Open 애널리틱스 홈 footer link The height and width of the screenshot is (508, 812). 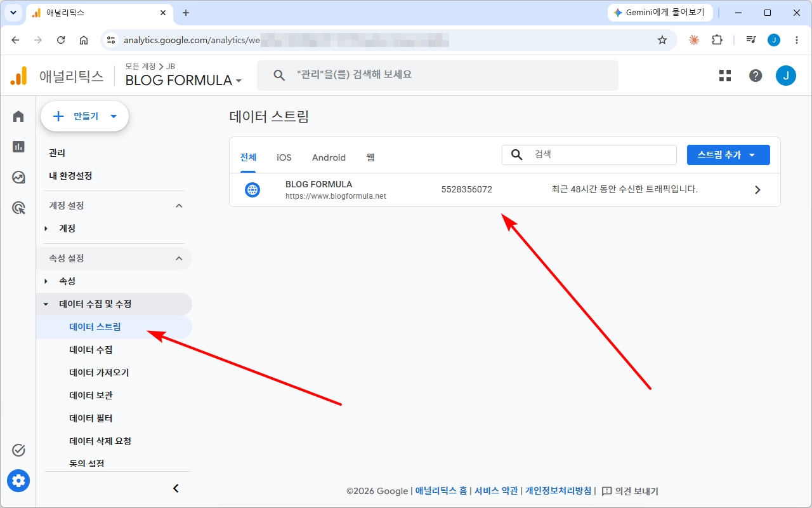coord(441,491)
